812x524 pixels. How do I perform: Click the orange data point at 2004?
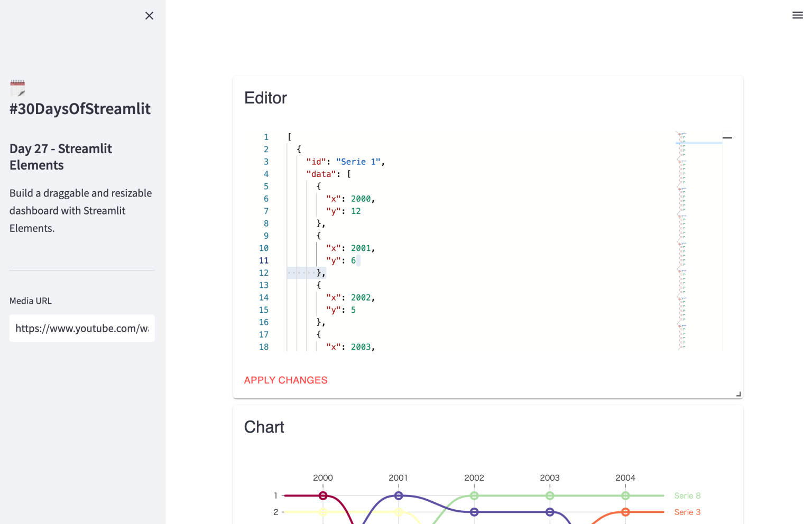click(x=625, y=512)
